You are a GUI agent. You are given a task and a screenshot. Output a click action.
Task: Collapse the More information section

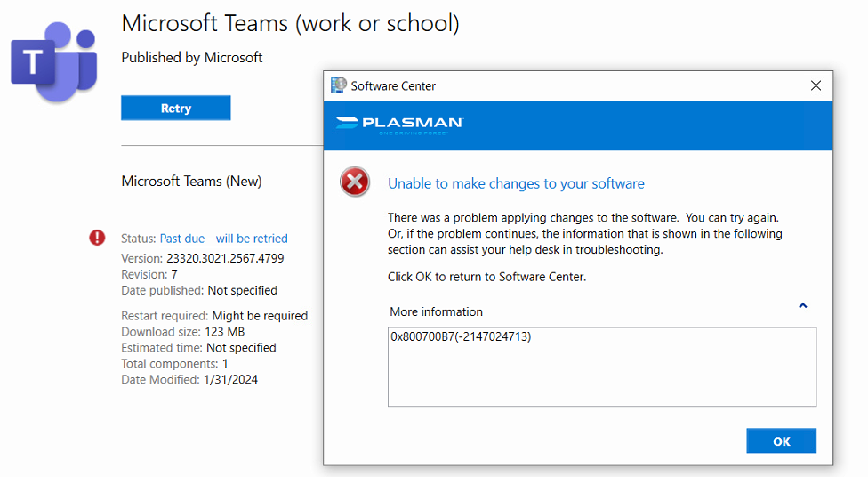[x=803, y=305]
